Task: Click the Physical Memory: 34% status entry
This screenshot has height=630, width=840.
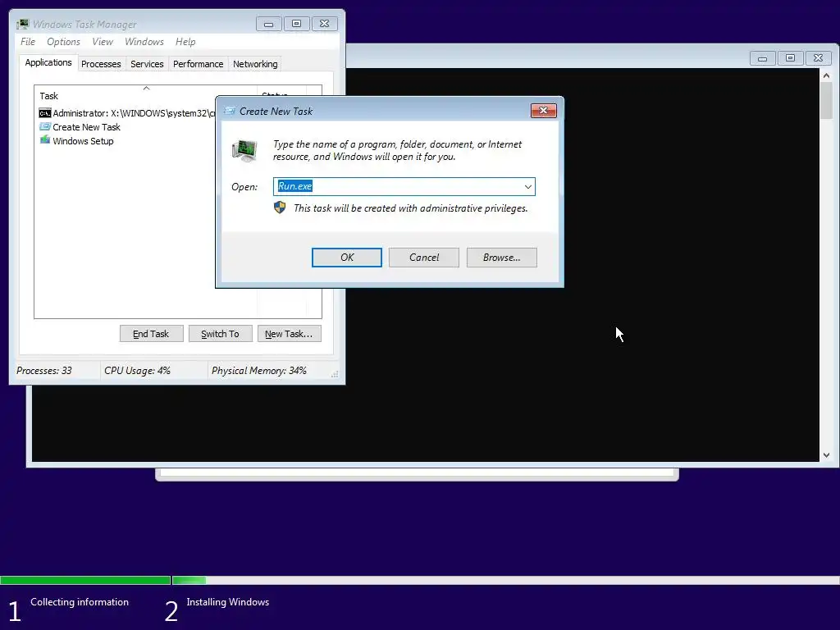Action: tap(258, 371)
